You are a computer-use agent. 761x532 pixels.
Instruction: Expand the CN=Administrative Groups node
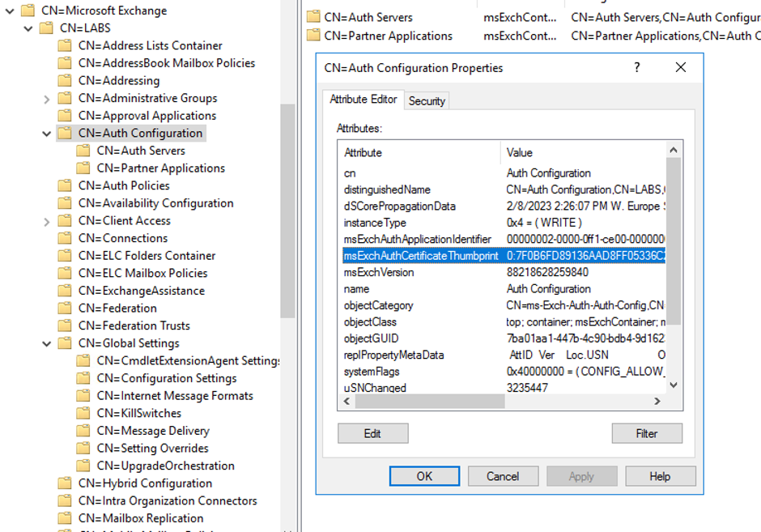tap(47, 99)
